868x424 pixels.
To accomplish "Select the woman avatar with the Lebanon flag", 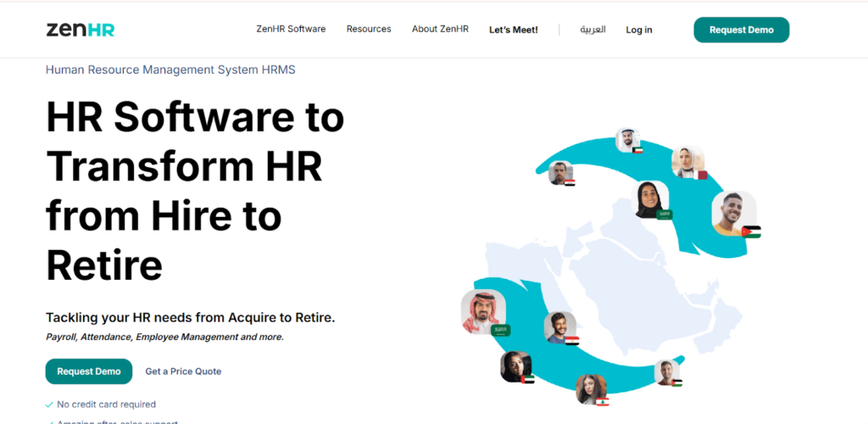I will (590, 389).
